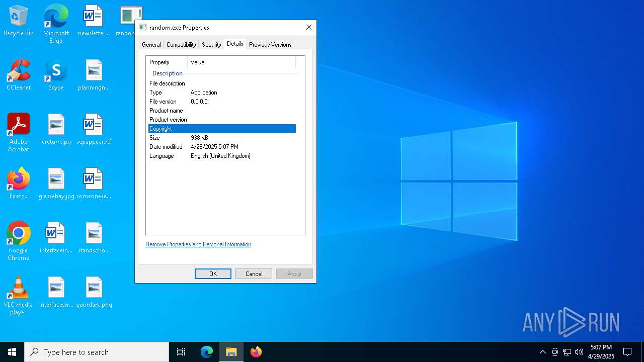Click the Property column header
The width and height of the screenshot is (644, 362).
pyautogui.click(x=167, y=62)
